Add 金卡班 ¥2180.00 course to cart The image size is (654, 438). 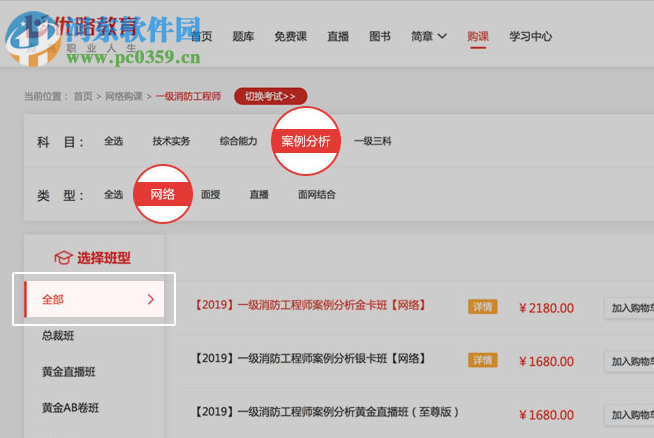click(629, 308)
